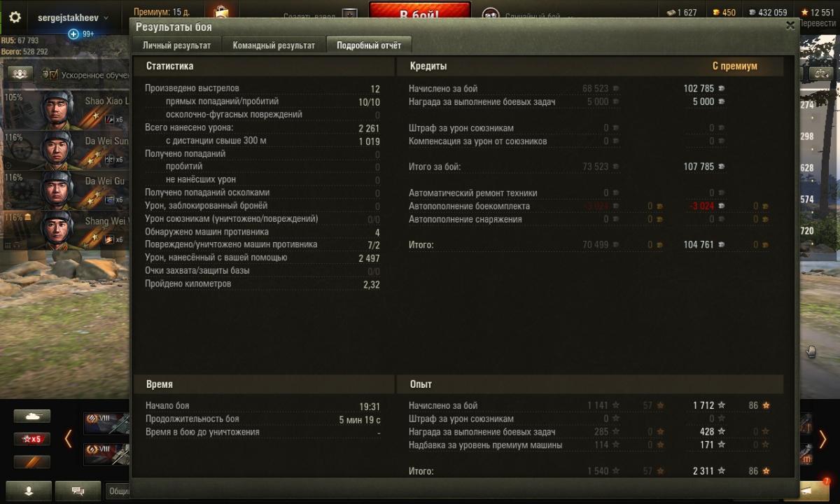The image size is (840, 504).
Task: Toggle accelerated crew training checkbox
Action: [53, 74]
